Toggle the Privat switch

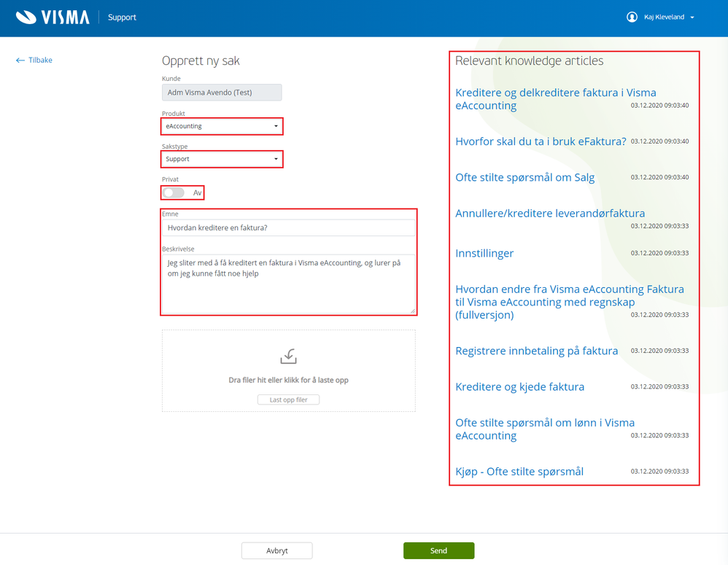[x=174, y=192]
